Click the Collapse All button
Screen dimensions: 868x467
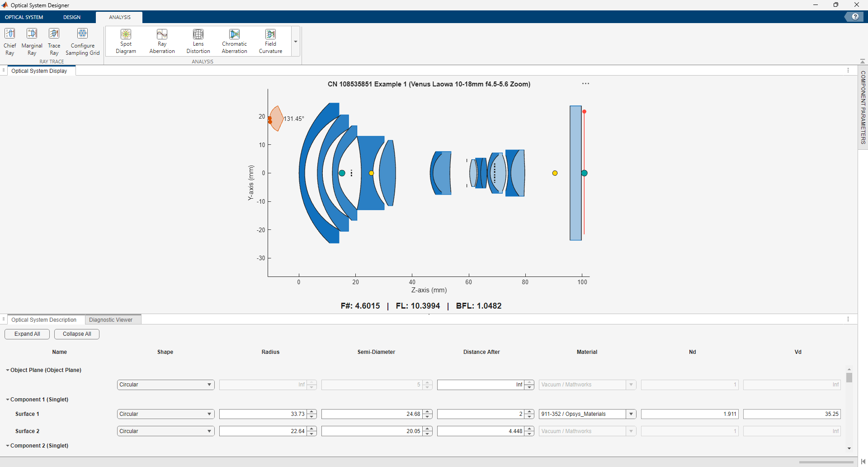coord(76,334)
